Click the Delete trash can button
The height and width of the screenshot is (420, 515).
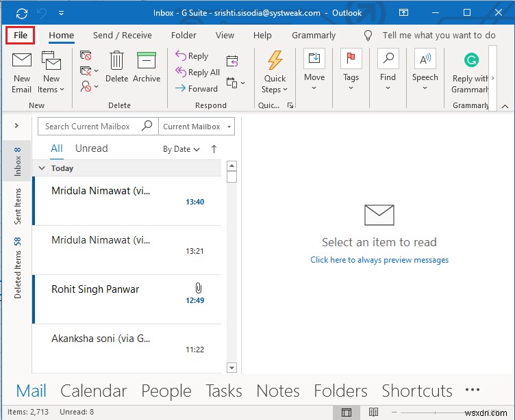(116, 66)
